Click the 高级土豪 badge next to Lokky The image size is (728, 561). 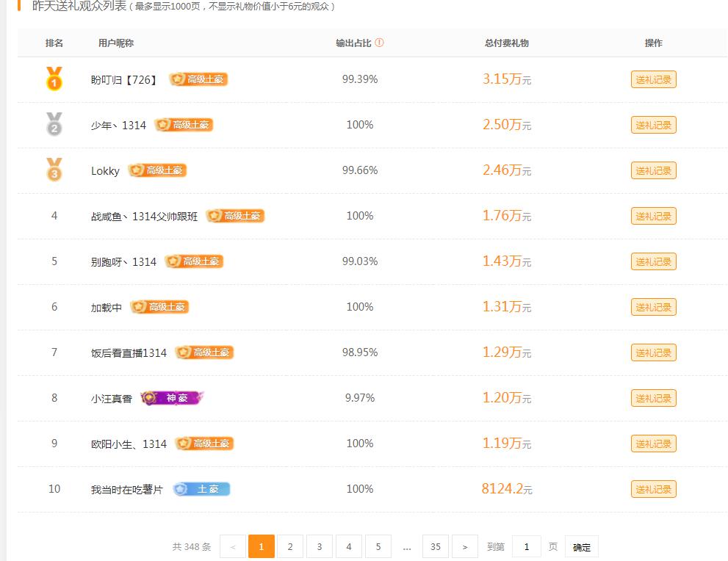tap(157, 170)
